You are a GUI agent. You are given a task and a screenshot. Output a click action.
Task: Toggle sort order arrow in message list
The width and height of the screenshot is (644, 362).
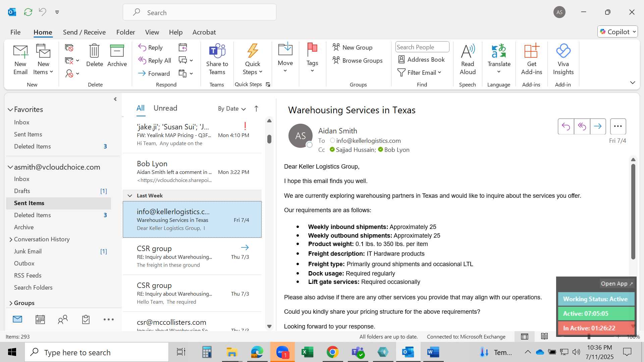[x=256, y=109]
